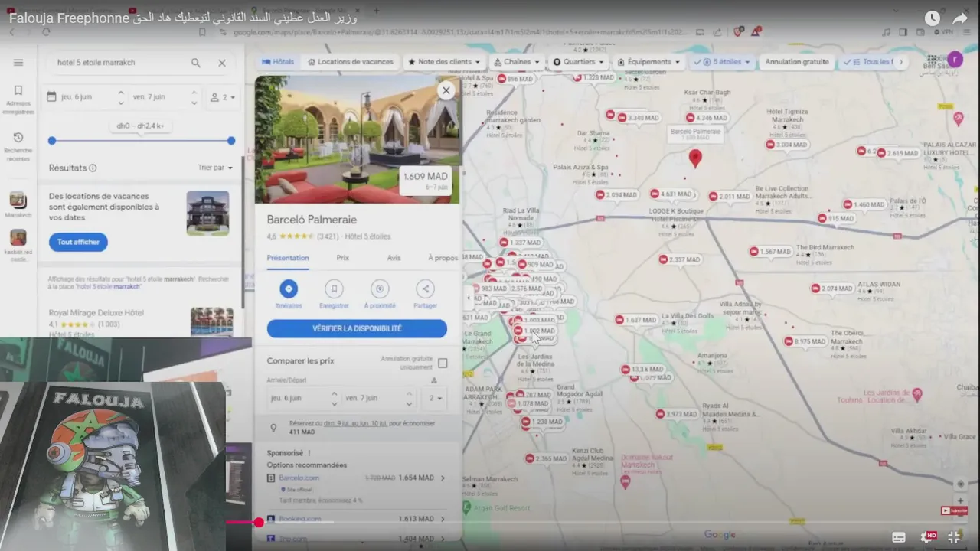The width and height of the screenshot is (980, 551).
Task: Open Recherches récentes history icon
Action: click(18, 138)
